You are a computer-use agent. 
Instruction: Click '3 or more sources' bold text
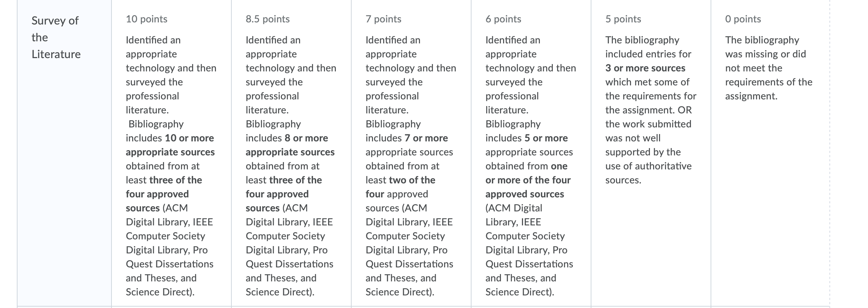(x=645, y=68)
